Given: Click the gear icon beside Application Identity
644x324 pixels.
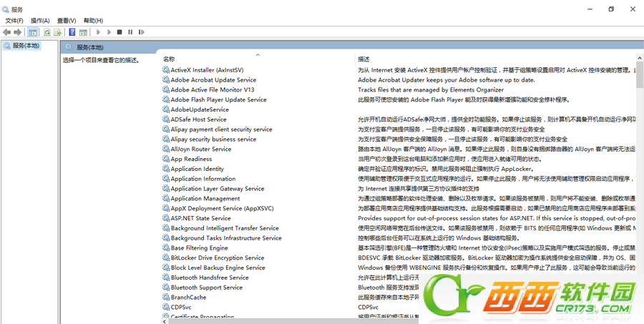Looking at the screenshot, I should point(166,169).
